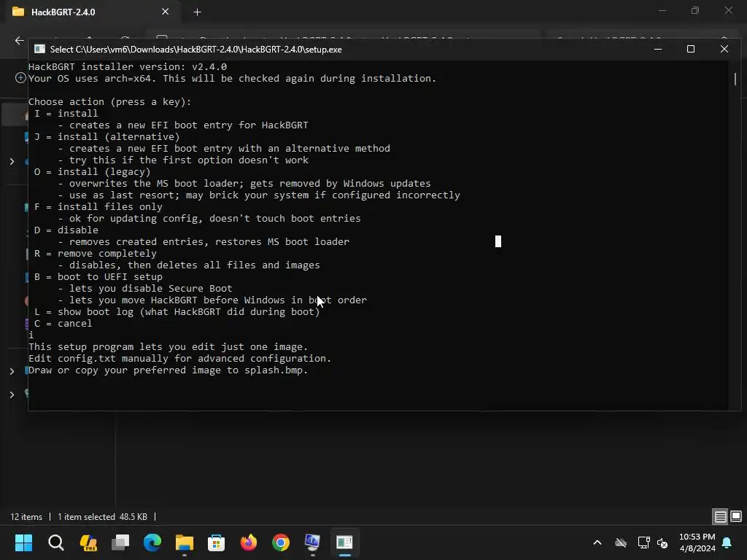Close the HackBGRT-2.4.0 Explorer tab

(165, 12)
